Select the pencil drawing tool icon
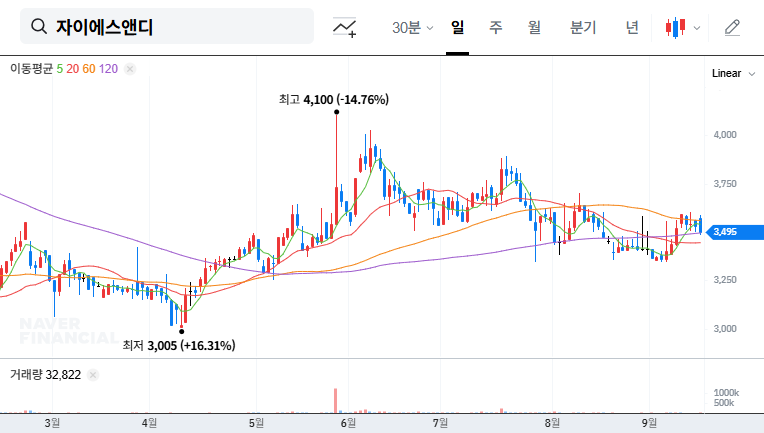The height and width of the screenshot is (433, 764). pos(732,27)
